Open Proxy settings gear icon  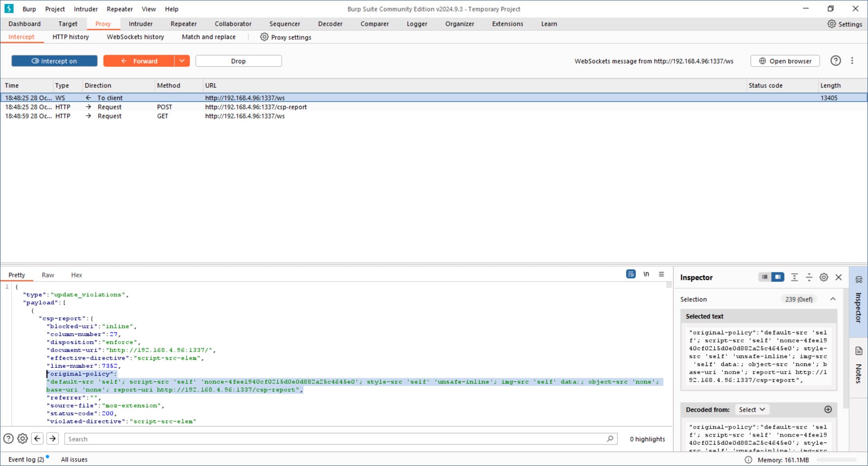(264, 37)
